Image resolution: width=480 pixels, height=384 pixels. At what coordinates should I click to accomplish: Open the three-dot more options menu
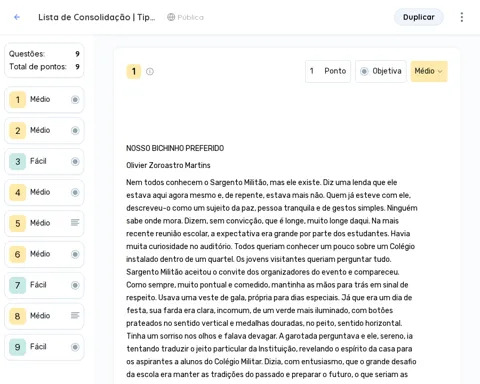tap(462, 17)
